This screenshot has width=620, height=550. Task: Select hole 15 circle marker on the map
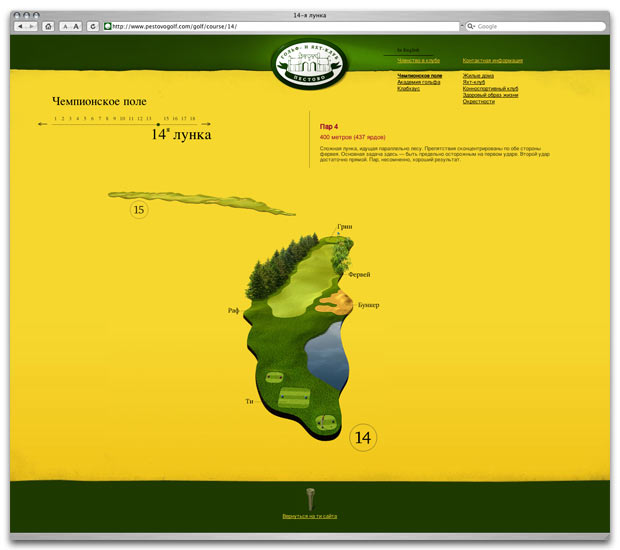[139, 209]
